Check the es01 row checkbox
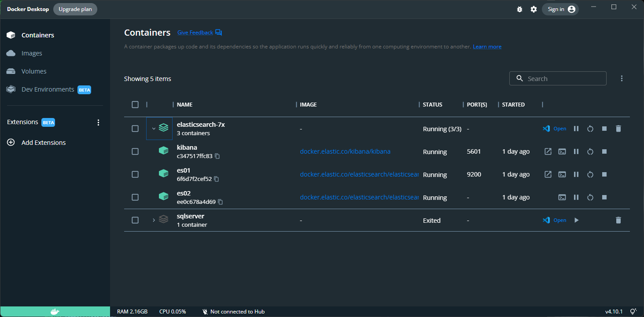This screenshot has width=644, height=317. 135,174
